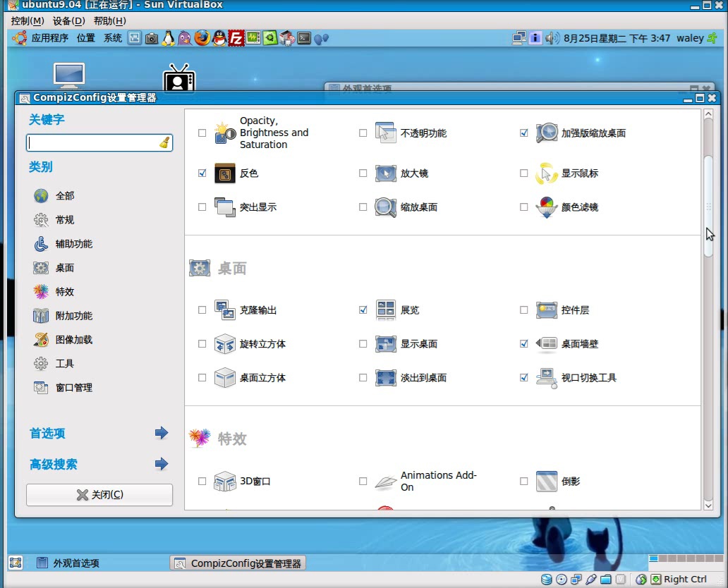Select the 附加功能 category

(x=63, y=316)
